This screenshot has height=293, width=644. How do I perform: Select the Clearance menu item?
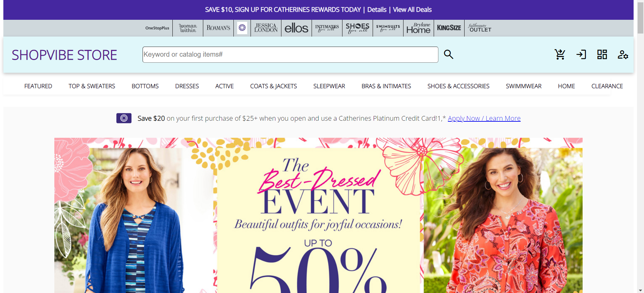coord(607,86)
